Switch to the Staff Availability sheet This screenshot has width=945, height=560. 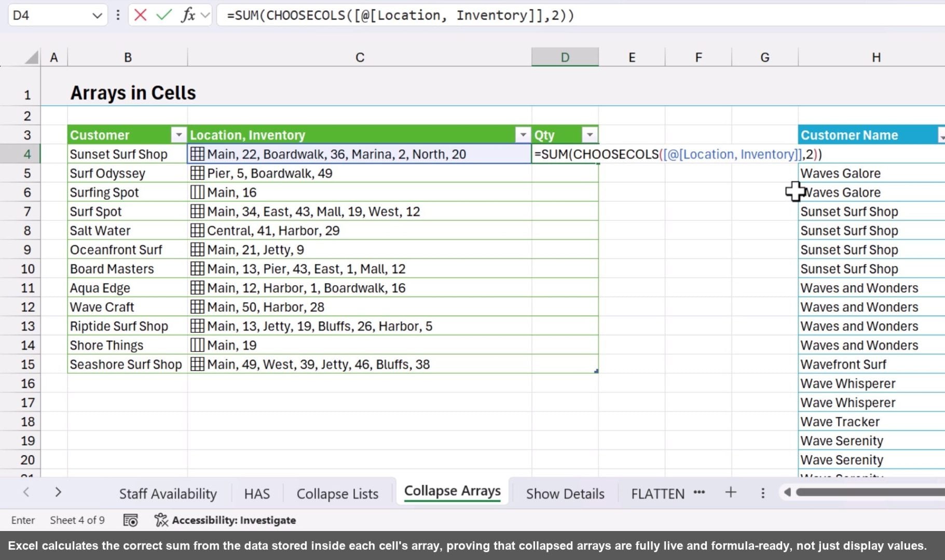click(168, 494)
